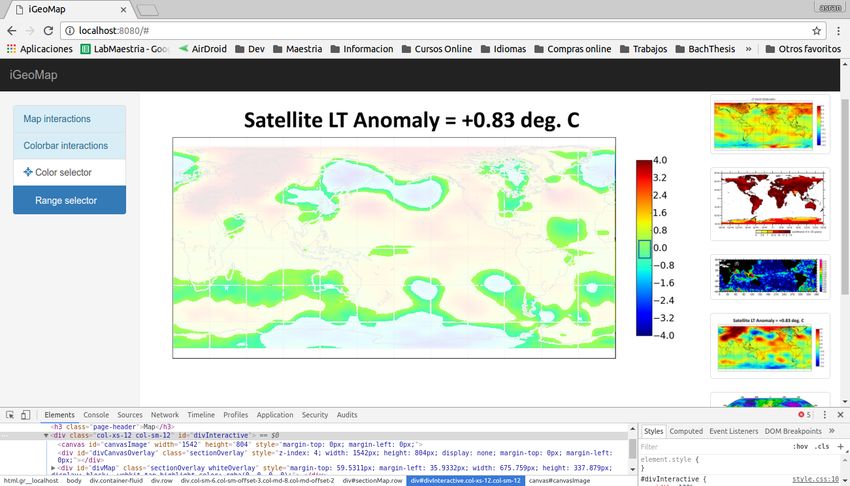The height and width of the screenshot is (486, 850).
Task: Click body in the DOM breadcrumb
Action: point(74,481)
